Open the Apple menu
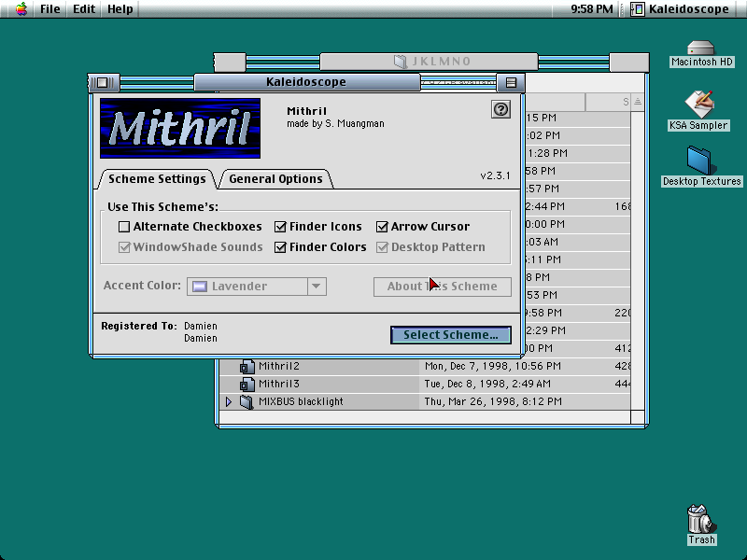This screenshot has height=560, width=747. (21, 8)
